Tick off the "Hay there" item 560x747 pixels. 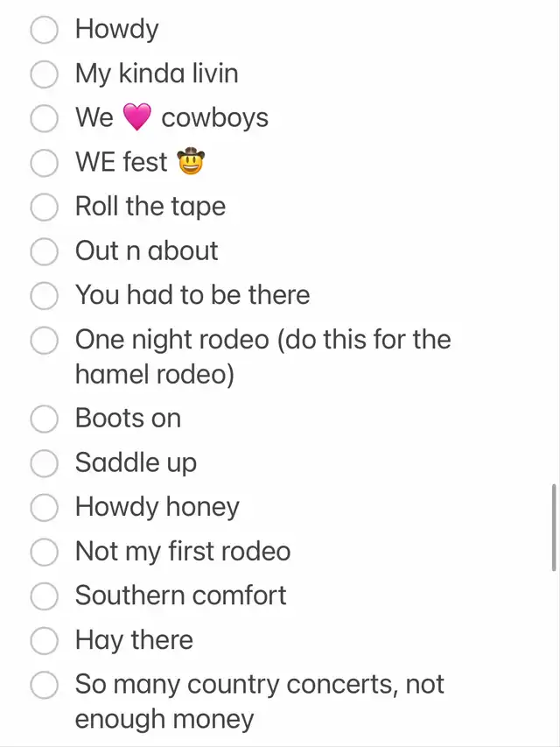point(44,641)
